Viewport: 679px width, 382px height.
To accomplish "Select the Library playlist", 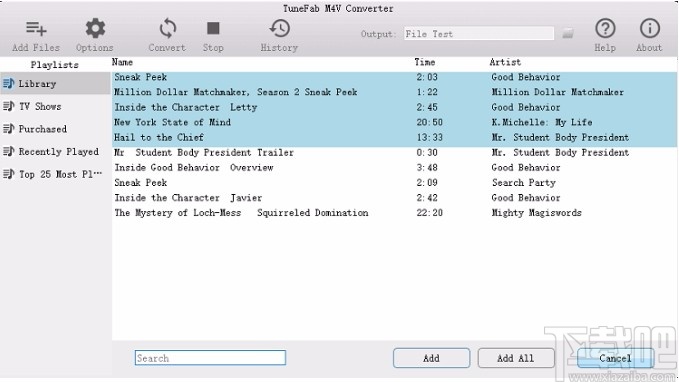I will 55,83.
